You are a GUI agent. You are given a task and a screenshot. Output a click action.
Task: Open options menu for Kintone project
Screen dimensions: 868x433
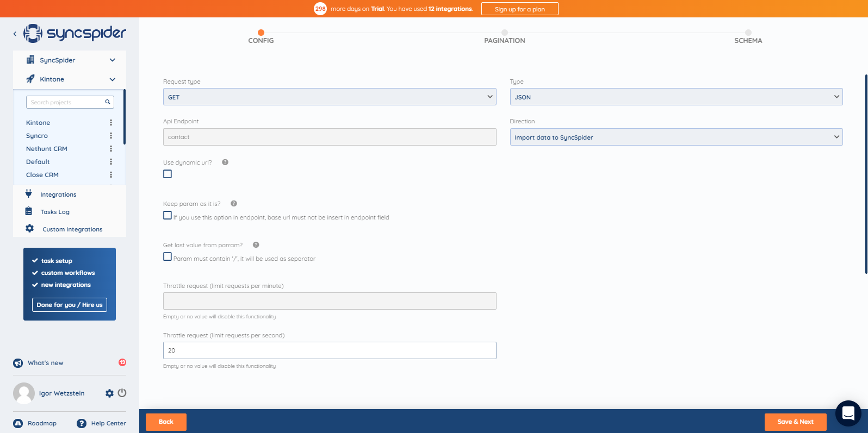[111, 123]
